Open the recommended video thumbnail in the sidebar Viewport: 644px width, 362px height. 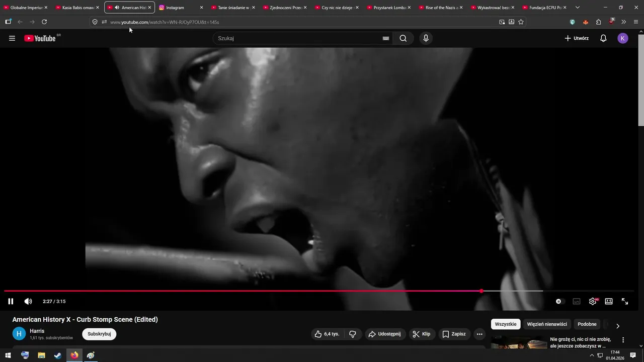tap(519, 343)
